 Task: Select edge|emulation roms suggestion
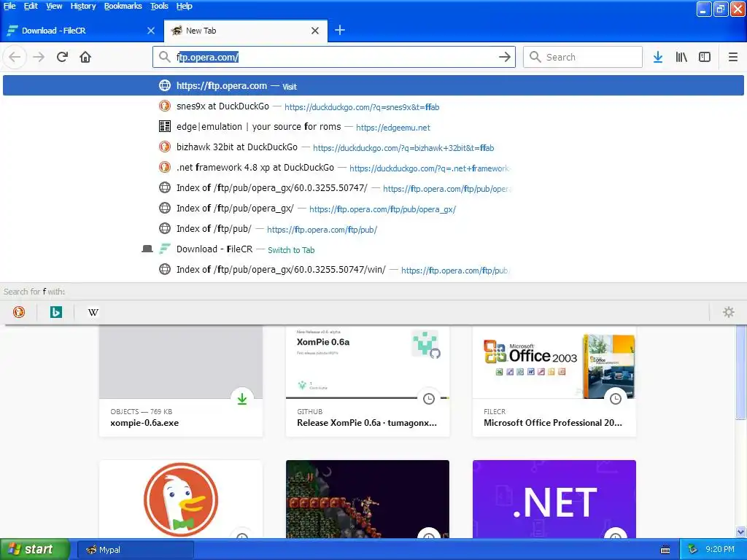tap(373, 127)
